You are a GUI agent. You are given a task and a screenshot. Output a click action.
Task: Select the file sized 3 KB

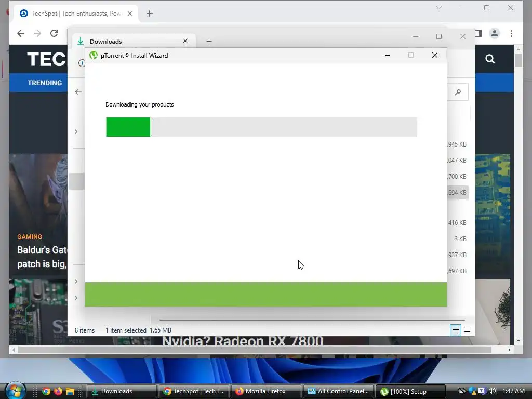coord(460,239)
